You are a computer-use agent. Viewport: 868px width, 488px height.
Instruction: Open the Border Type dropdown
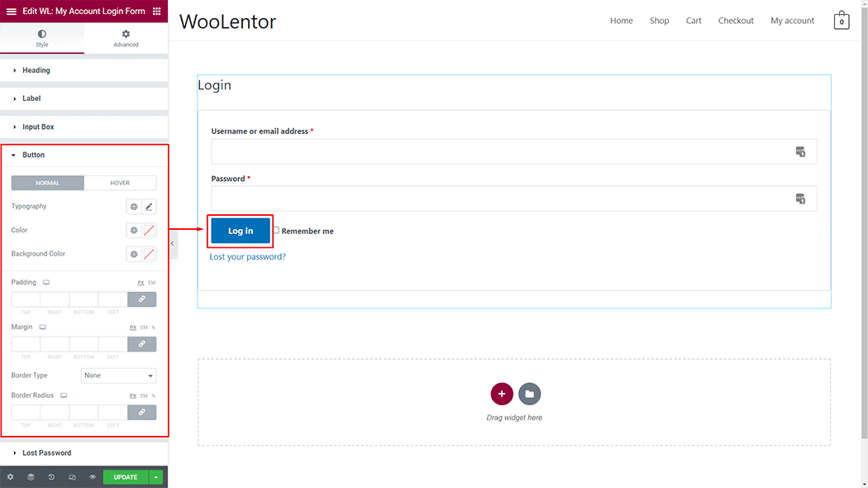point(119,376)
